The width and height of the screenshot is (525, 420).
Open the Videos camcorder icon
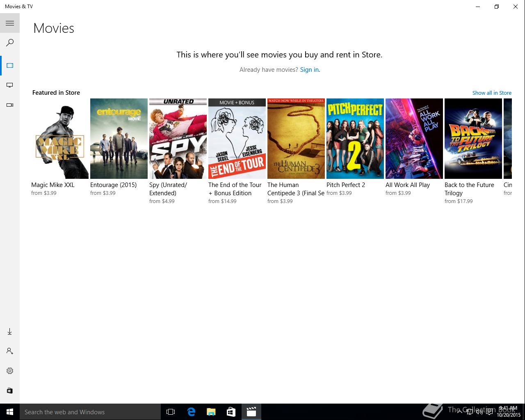(x=10, y=105)
